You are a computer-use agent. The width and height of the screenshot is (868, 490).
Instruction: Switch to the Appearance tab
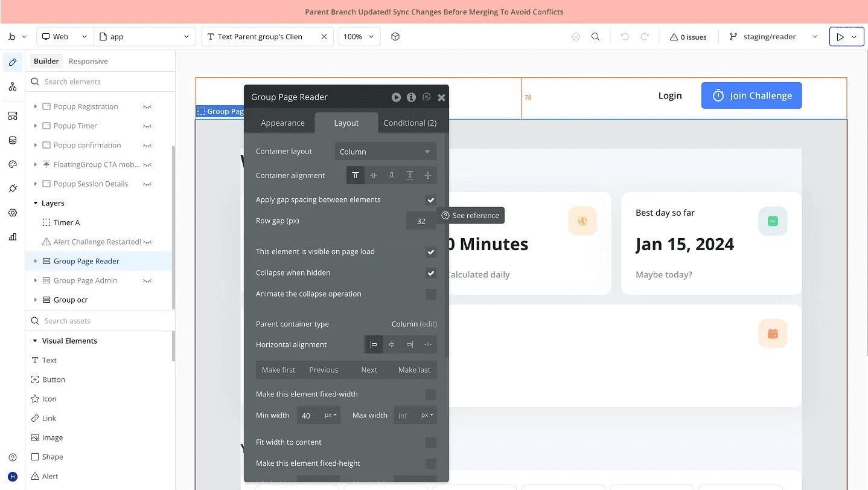(x=282, y=123)
